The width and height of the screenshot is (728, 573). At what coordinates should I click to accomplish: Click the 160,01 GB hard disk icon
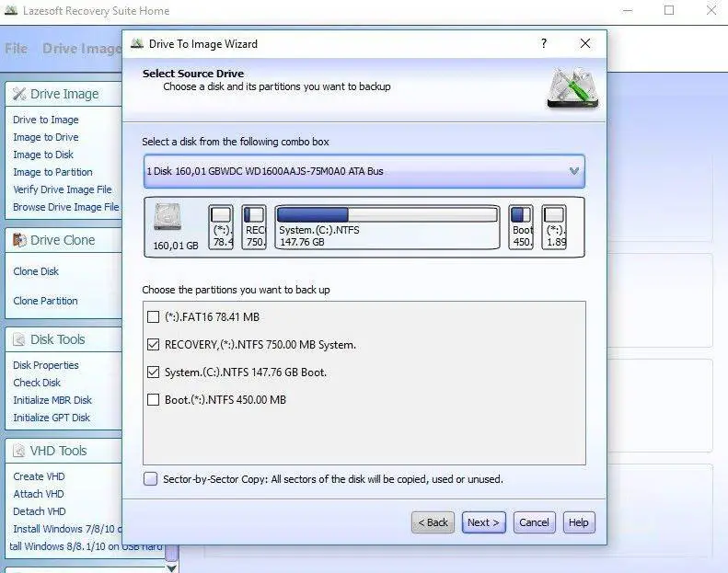[x=168, y=217]
